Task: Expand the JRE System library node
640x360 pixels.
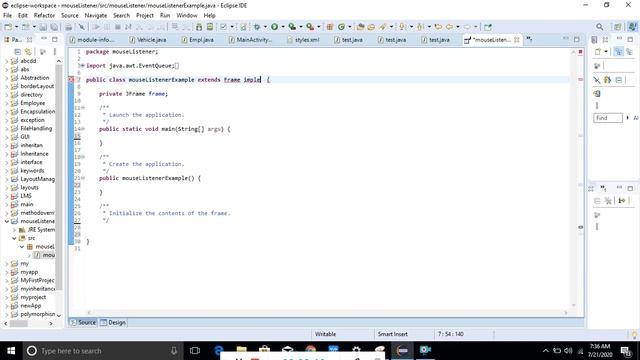Action: (14, 230)
